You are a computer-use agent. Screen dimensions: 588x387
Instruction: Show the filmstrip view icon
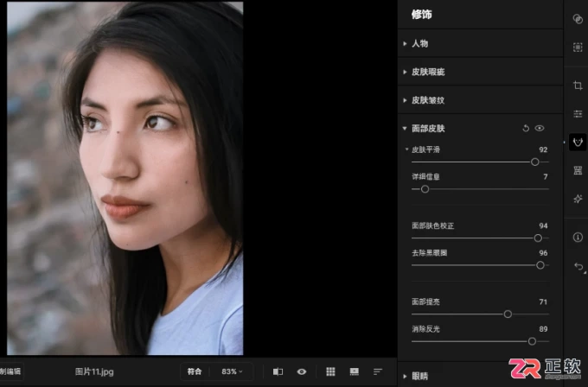354,371
